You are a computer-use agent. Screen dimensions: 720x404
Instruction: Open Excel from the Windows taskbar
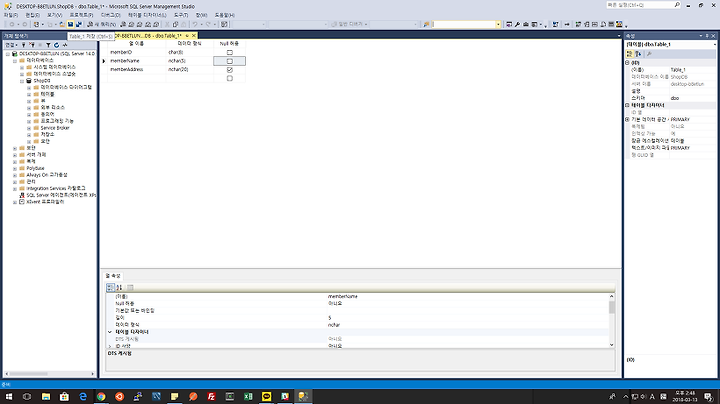click(248, 396)
